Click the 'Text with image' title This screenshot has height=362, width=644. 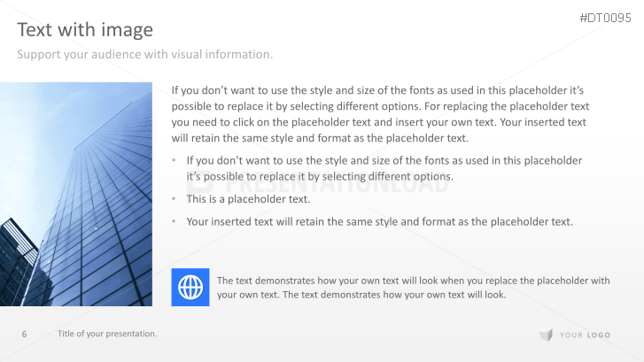click(85, 30)
